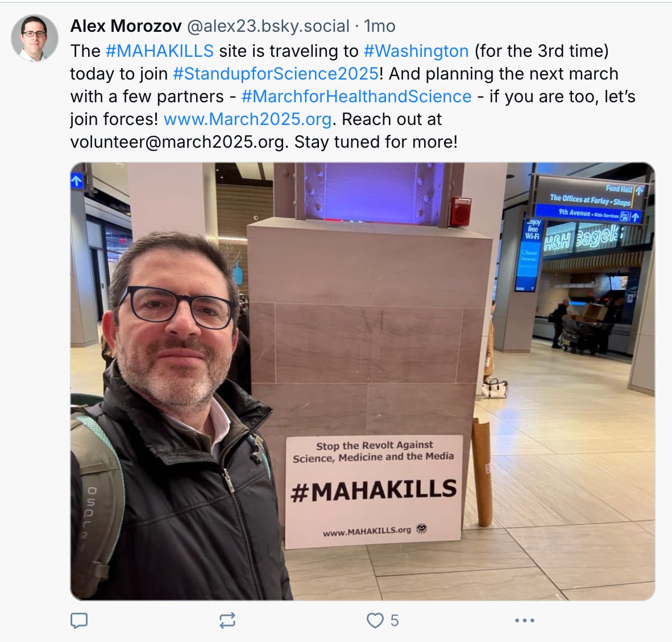Screen dimensions: 672x642
Task: Click the #MAHAKILLS sign in the photo
Action: click(373, 491)
